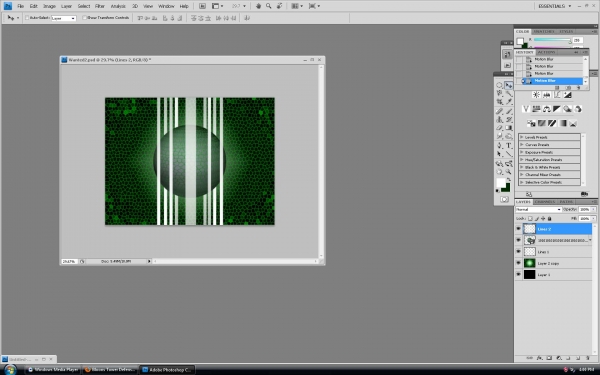600x375 pixels.
Task: Toggle lock all for layer
Action: (x=549, y=218)
